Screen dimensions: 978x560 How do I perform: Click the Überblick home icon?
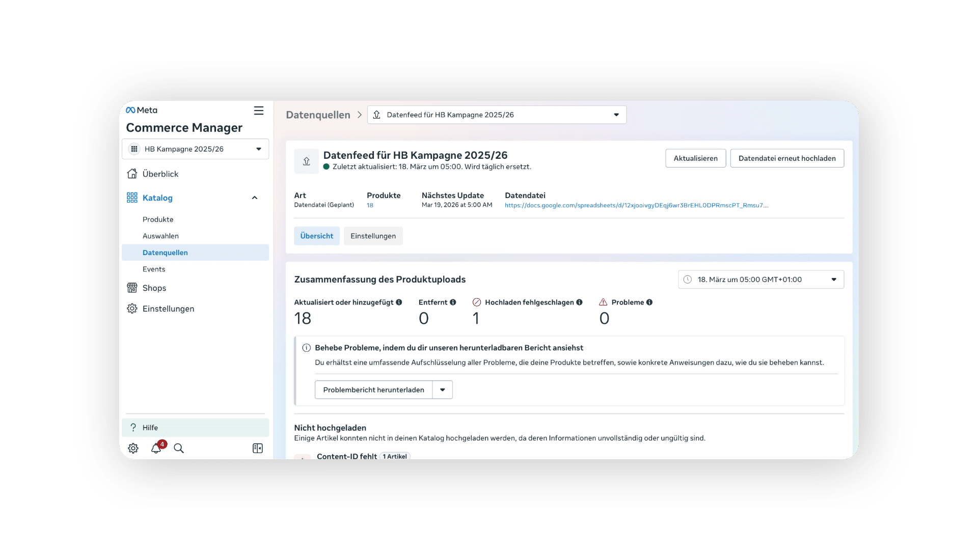[x=132, y=174]
